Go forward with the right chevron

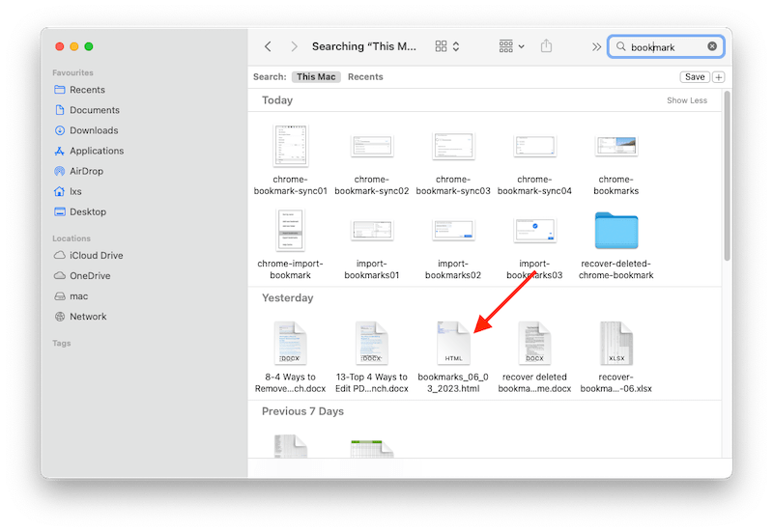coord(294,46)
